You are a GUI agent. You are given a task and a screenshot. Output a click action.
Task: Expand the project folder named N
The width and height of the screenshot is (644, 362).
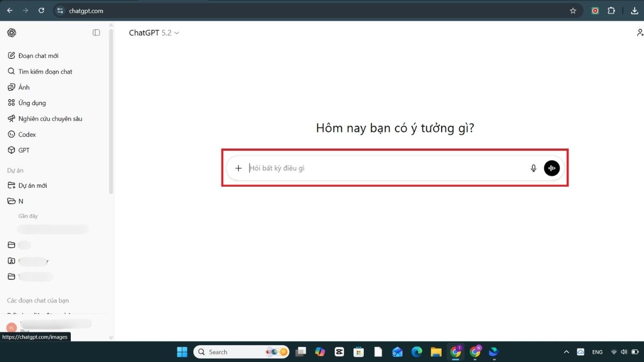pos(20,201)
